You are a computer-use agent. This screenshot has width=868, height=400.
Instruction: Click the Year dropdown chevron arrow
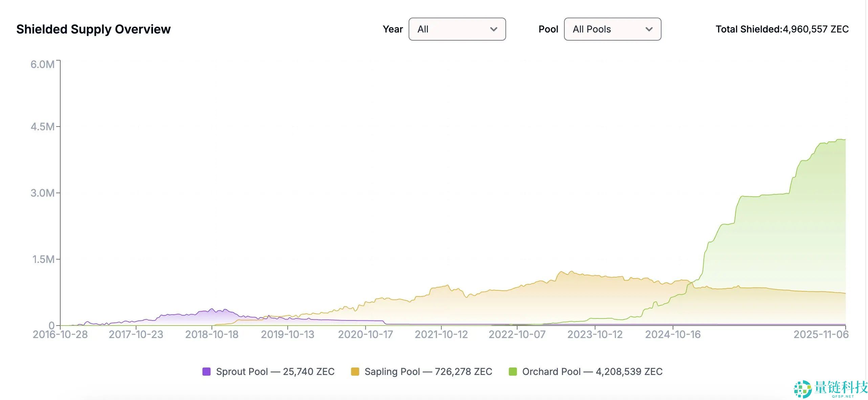click(494, 29)
